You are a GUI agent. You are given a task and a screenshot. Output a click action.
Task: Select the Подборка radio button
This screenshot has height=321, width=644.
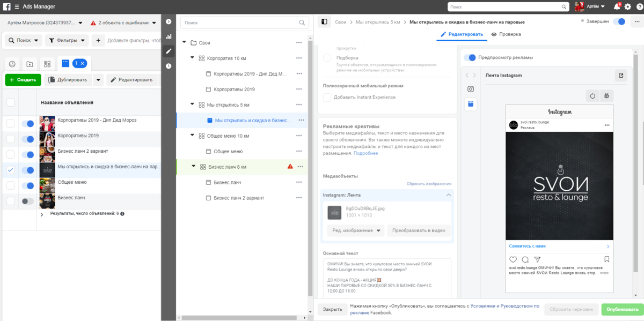point(327,57)
